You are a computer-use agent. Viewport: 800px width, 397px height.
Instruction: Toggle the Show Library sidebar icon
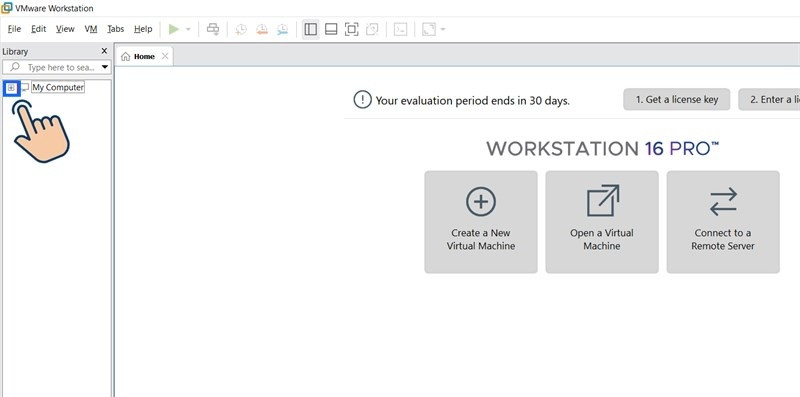tap(310, 30)
